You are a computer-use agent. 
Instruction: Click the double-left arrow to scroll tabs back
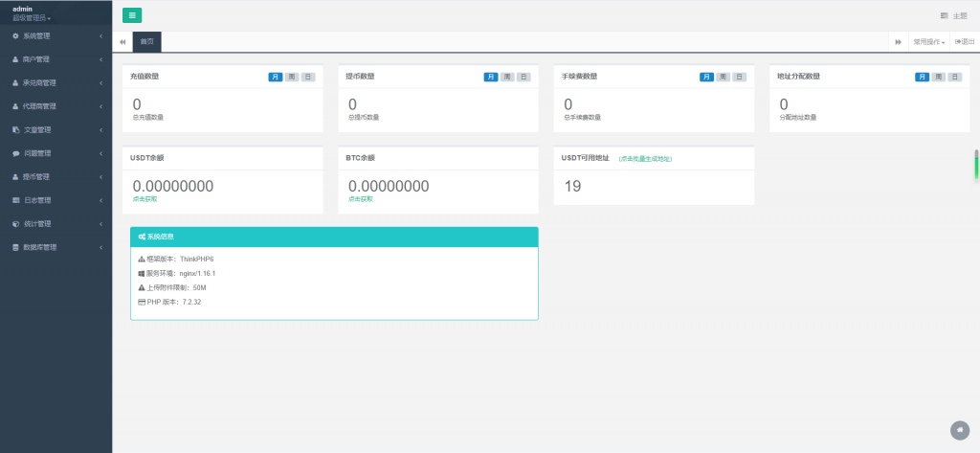(x=122, y=42)
